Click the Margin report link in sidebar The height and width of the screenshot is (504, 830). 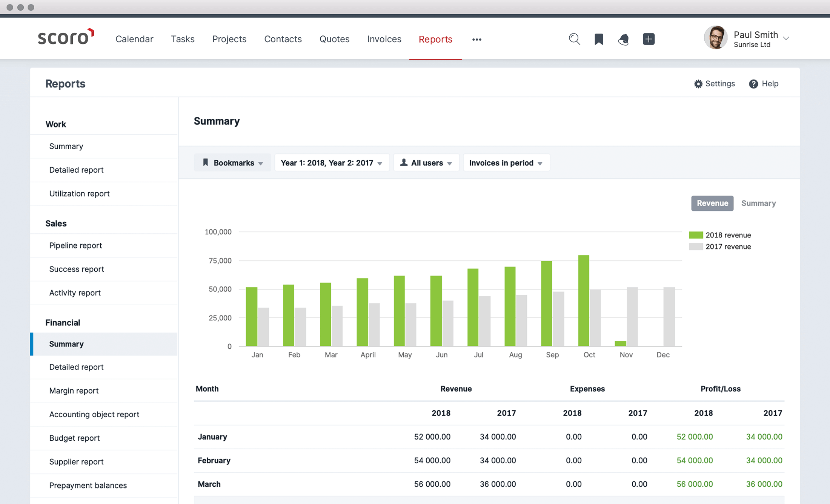click(74, 390)
